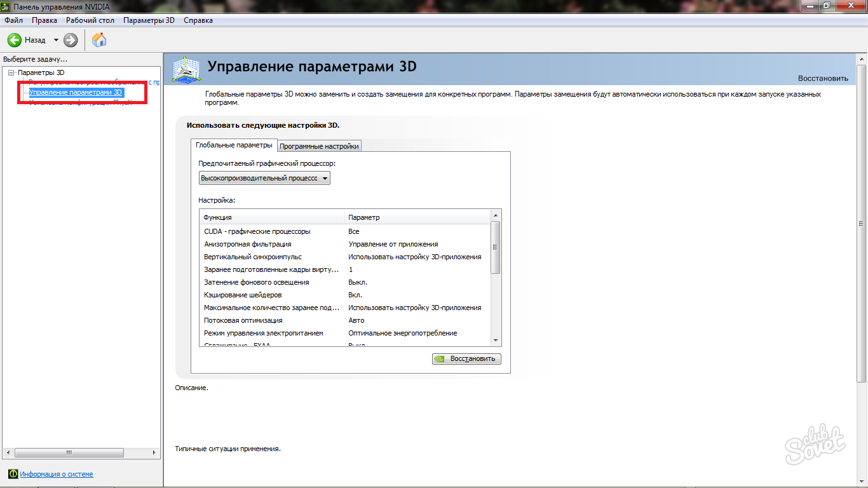Viewport: 868px width, 488px height.
Task: Select the Вертикальный синхроимпульс setting row
Action: click(x=252, y=257)
